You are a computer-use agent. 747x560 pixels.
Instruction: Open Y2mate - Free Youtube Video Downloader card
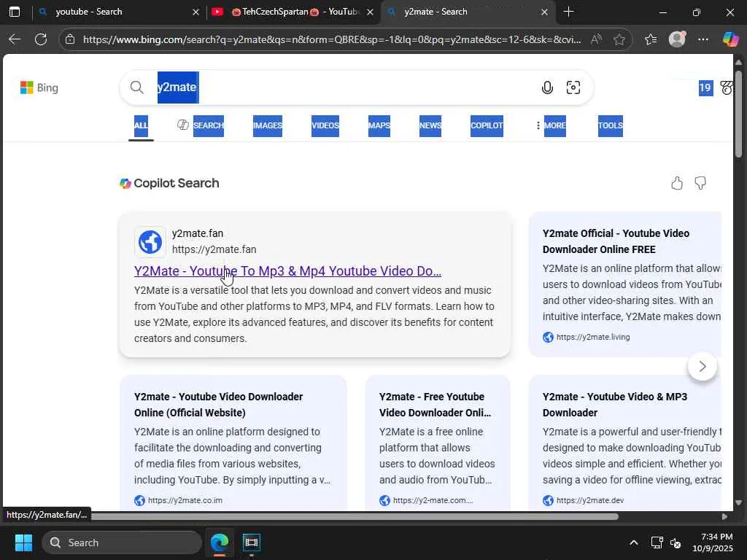435,405
